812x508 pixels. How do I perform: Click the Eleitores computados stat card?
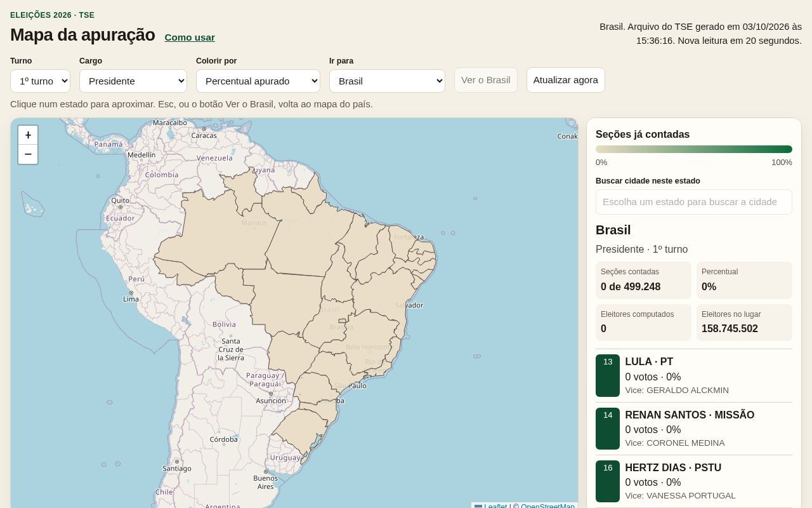pyautogui.click(x=643, y=323)
